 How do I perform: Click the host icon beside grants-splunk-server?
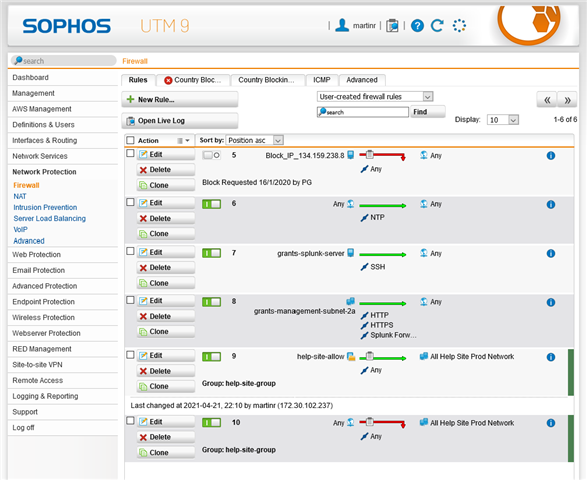[x=350, y=253]
